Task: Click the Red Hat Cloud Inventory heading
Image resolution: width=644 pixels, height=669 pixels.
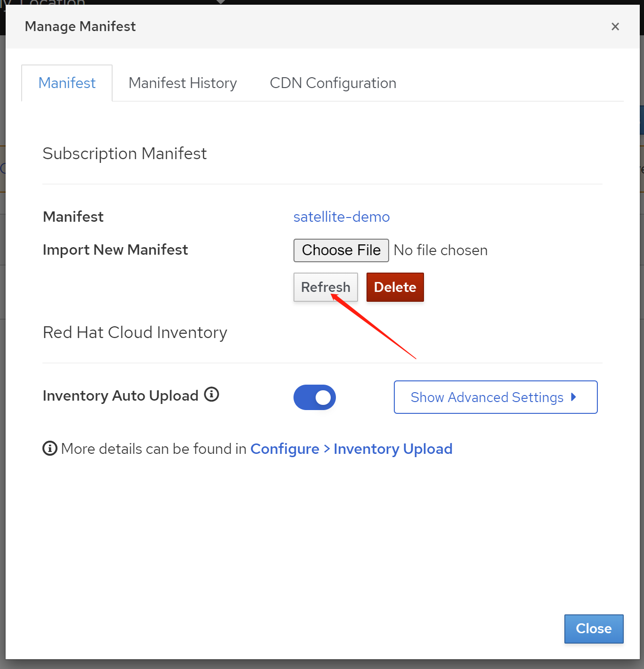Action: click(x=135, y=333)
